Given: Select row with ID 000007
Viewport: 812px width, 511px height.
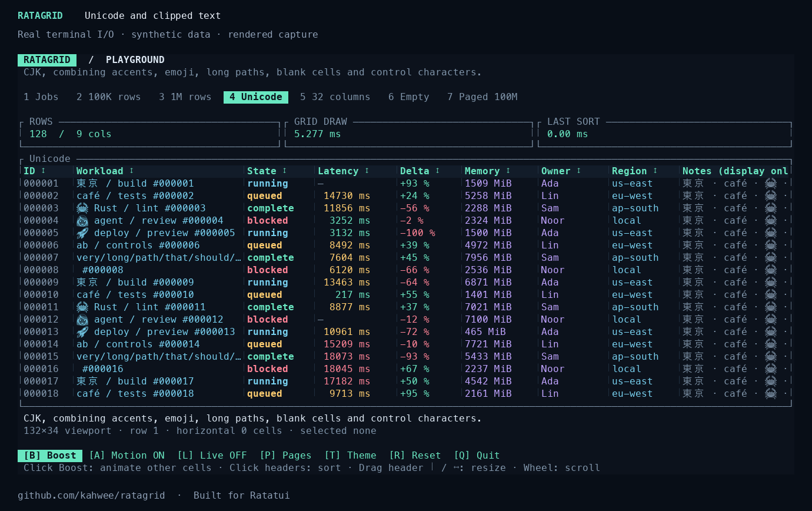Looking at the screenshot, I should tap(406, 257).
